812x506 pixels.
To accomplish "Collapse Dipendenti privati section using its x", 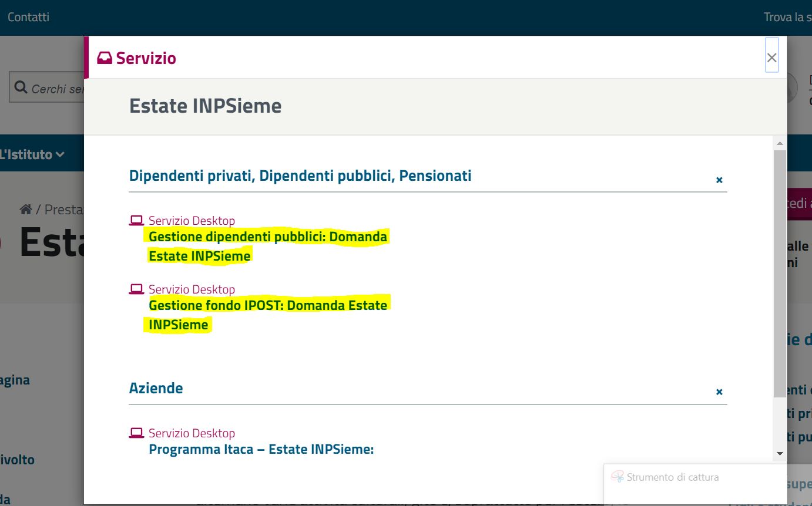I will 719,180.
